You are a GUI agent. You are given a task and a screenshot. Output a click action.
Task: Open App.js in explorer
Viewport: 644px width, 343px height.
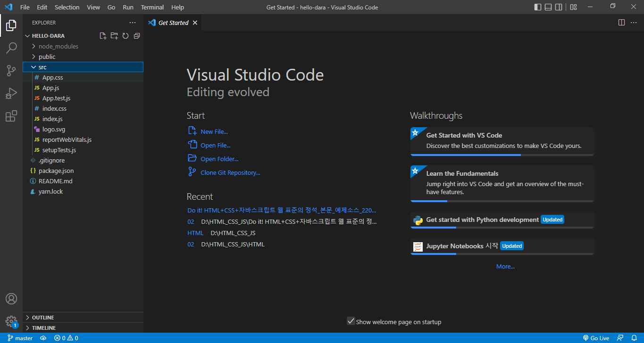(x=83, y=88)
